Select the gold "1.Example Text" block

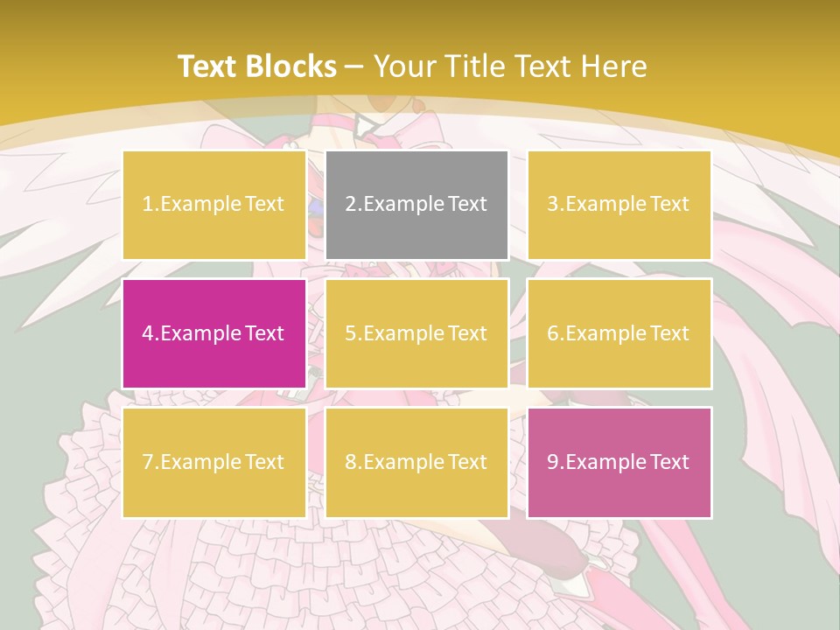pos(213,205)
